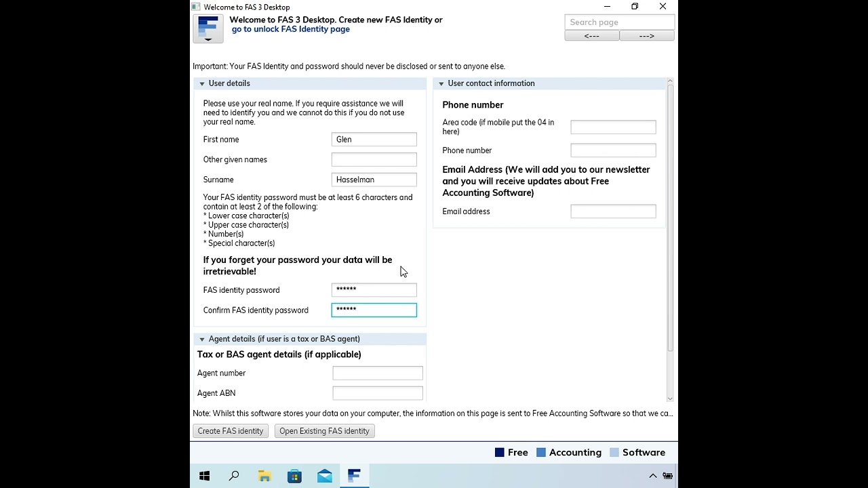
Task: Click the 'Software' footer text
Action: [644, 453]
